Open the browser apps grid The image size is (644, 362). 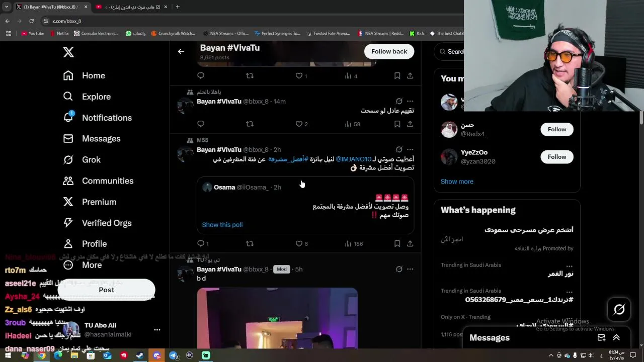coord(9,34)
